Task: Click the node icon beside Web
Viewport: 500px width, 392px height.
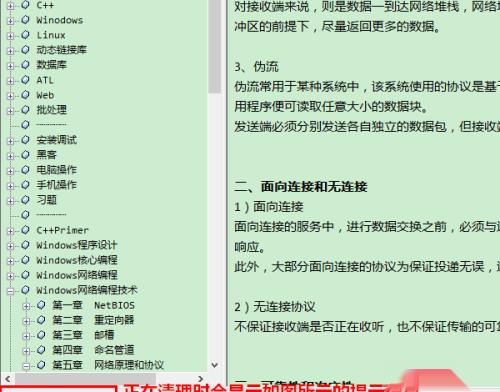Action: pos(25,95)
